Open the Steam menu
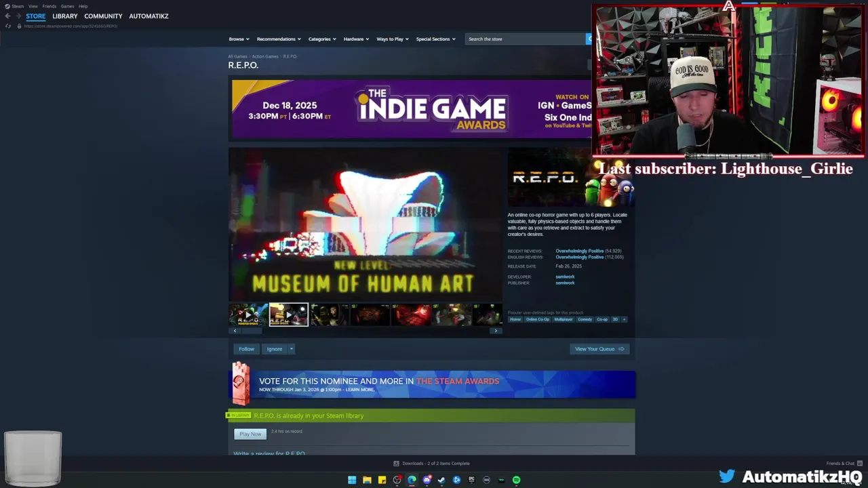This screenshot has height=488, width=868. pos(18,6)
